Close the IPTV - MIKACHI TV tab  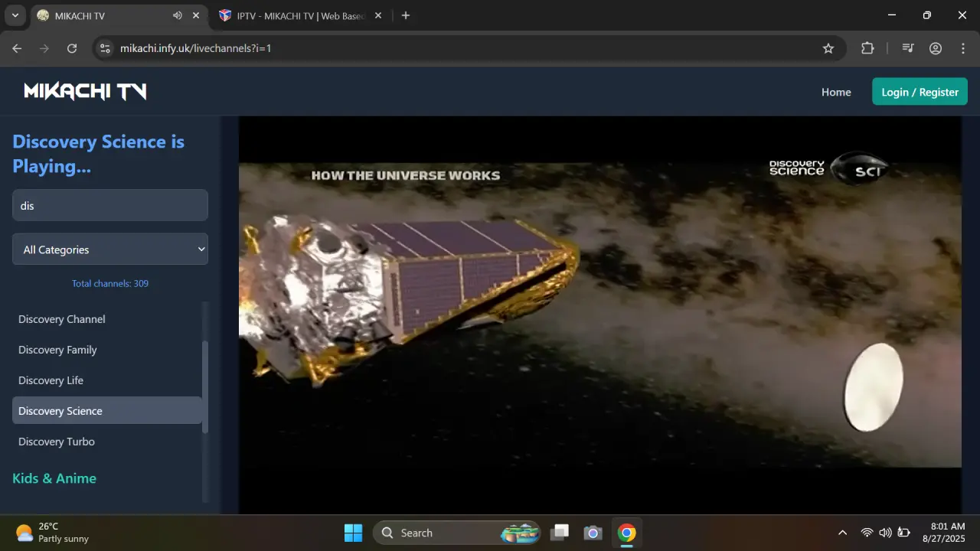[x=377, y=15]
